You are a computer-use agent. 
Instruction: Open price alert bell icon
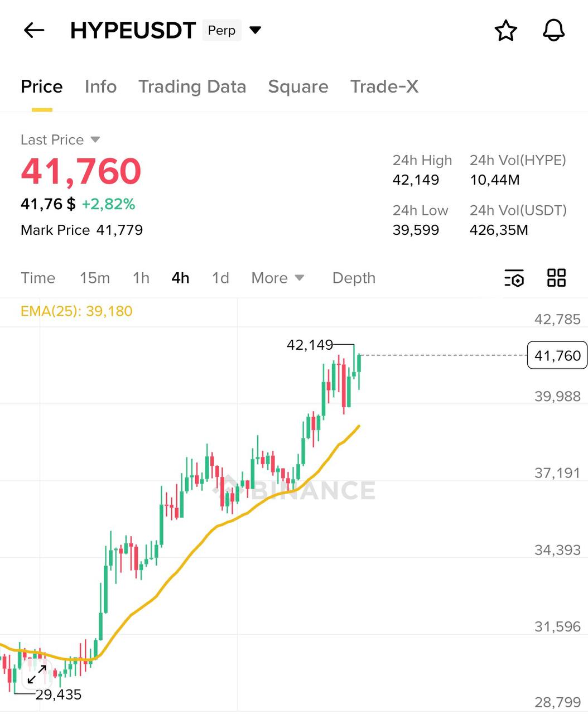coord(553,30)
